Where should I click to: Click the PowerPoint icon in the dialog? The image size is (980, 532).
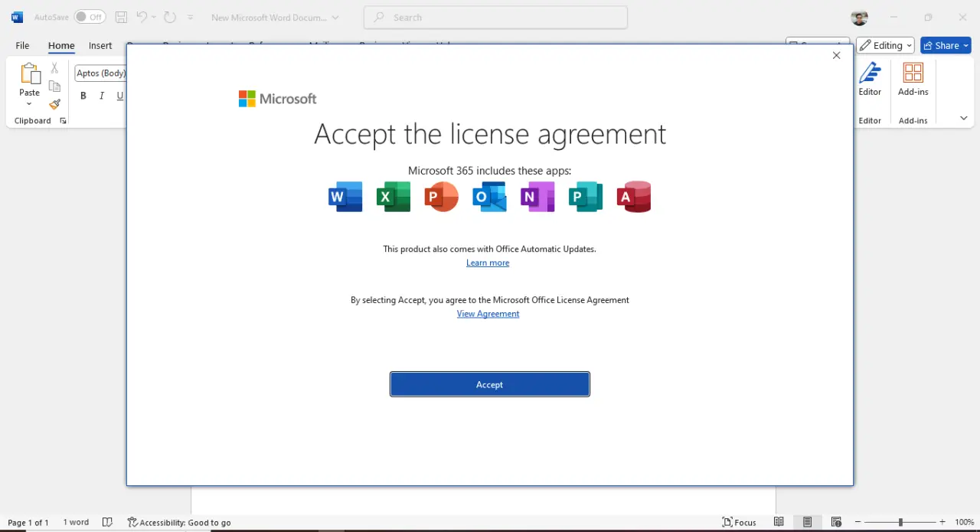pyautogui.click(x=442, y=197)
